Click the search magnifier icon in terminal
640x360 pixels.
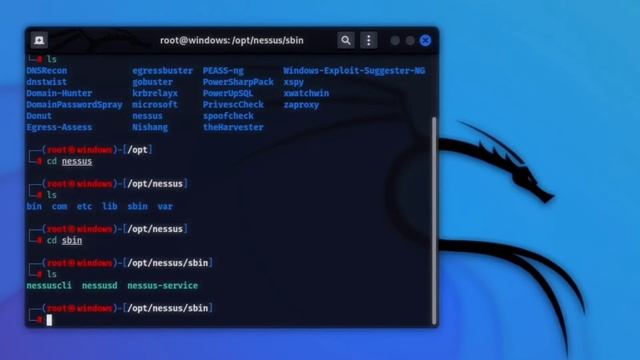(x=346, y=40)
